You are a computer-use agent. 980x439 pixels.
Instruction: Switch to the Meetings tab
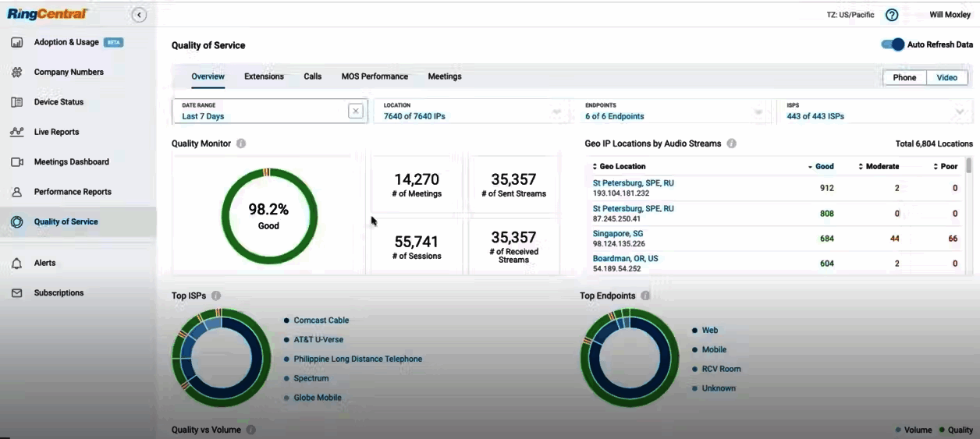pos(445,76)
